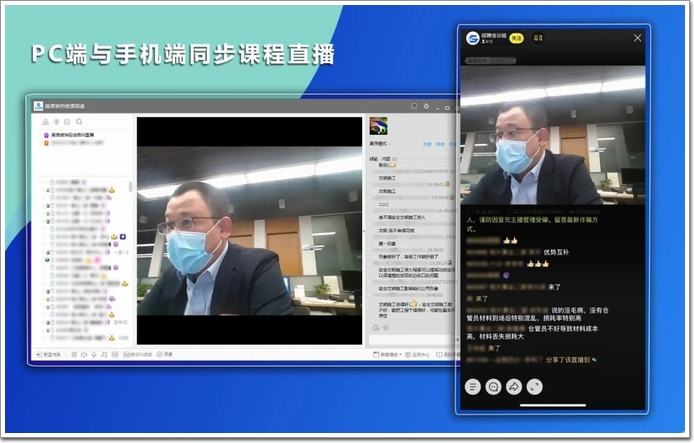Click the search magnifier in left panel

click(79, 122)
